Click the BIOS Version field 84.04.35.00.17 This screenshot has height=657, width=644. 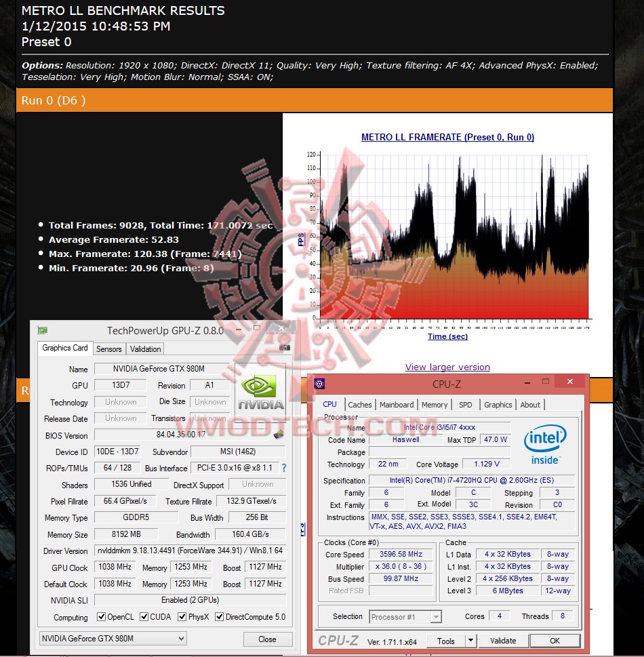tap(181, 435)
